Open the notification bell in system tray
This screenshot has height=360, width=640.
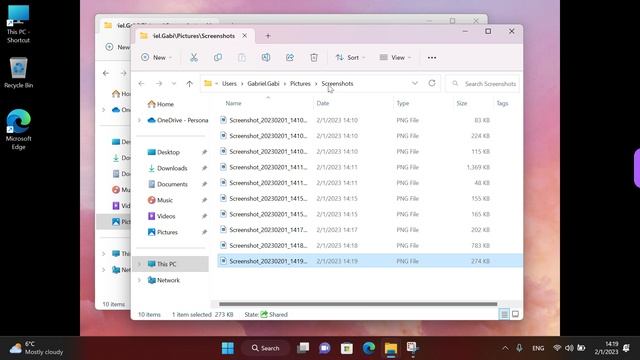pos(627,348)
